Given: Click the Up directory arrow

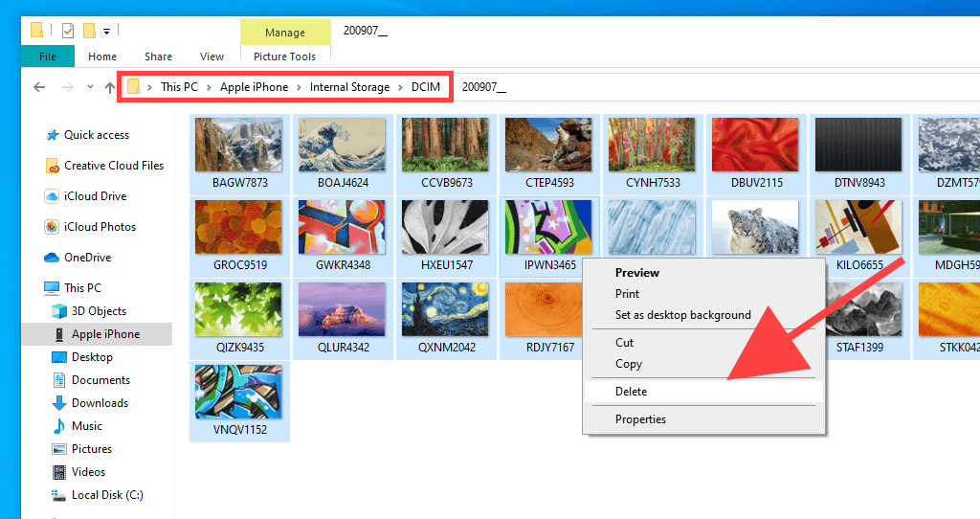Looking at the screenshot, I should click(x=110, y=87).
